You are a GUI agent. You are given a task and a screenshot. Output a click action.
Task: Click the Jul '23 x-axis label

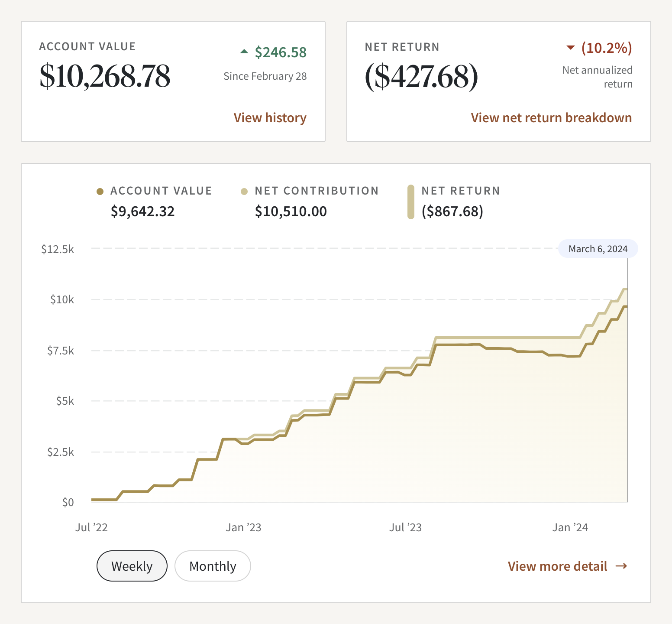click(405, 527)
